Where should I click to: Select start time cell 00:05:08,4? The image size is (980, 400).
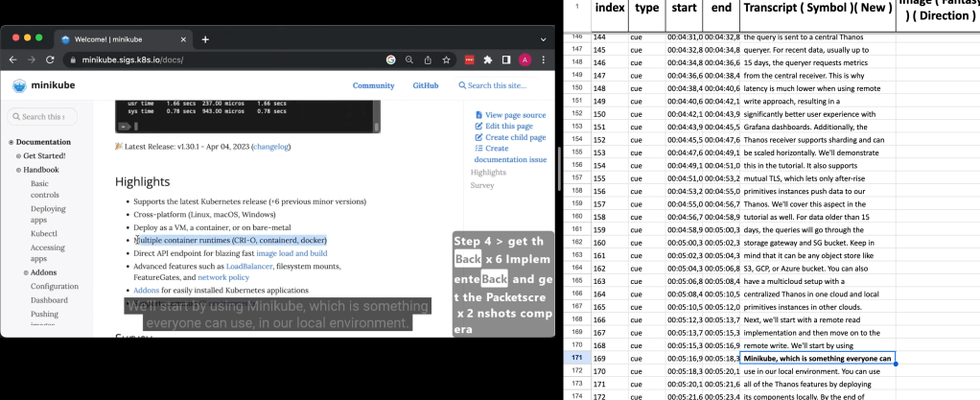click(684, 294)
